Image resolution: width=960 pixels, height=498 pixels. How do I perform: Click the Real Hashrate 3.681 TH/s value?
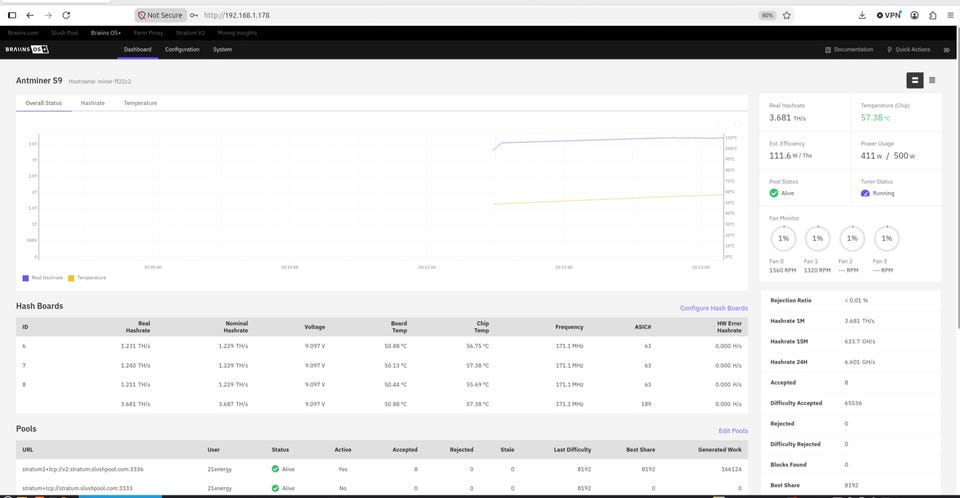point(787,118)
